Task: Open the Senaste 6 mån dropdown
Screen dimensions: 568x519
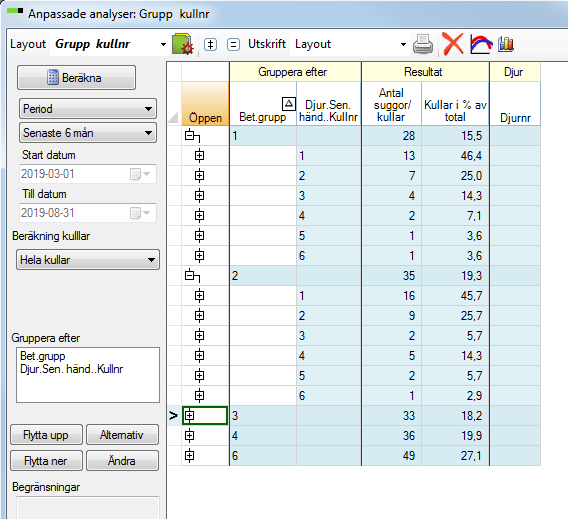Action: tap(88, 133)
